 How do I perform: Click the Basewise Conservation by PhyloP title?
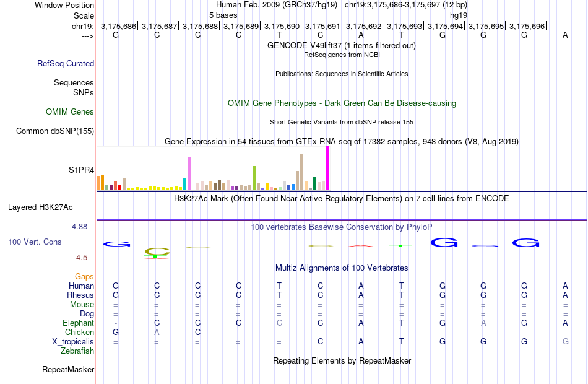click(x=342, y=227)
